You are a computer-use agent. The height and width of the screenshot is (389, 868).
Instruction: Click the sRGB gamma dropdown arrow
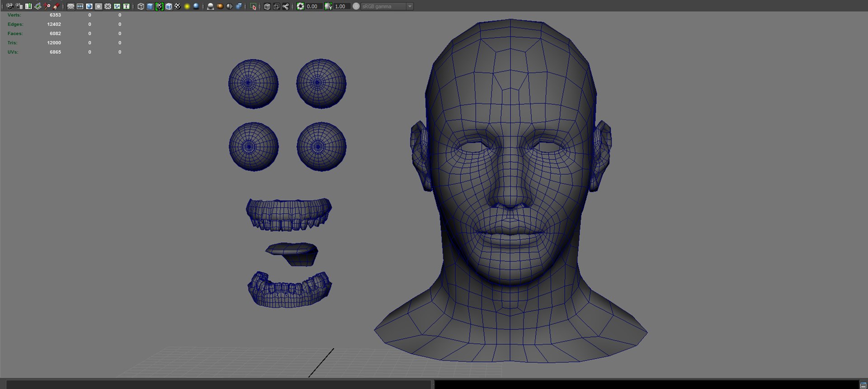[410, 6]
